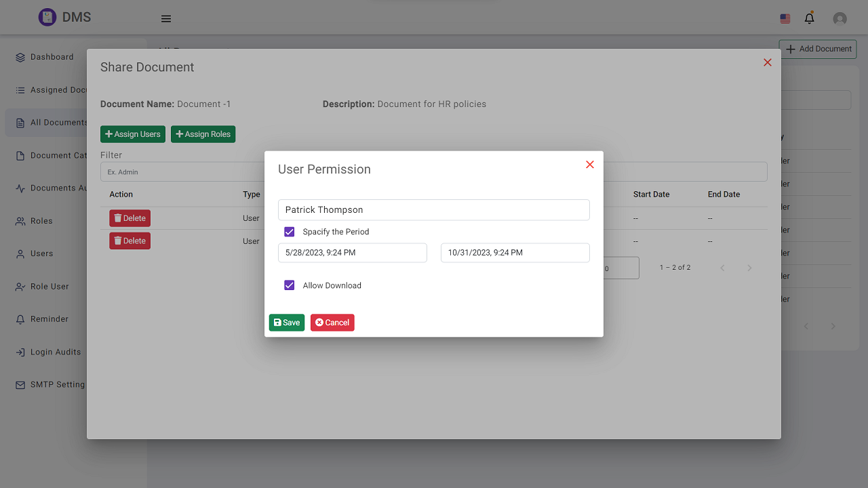Close the User Permission dialog
Screen dimensions: 868x488
(x=590, y=165)
